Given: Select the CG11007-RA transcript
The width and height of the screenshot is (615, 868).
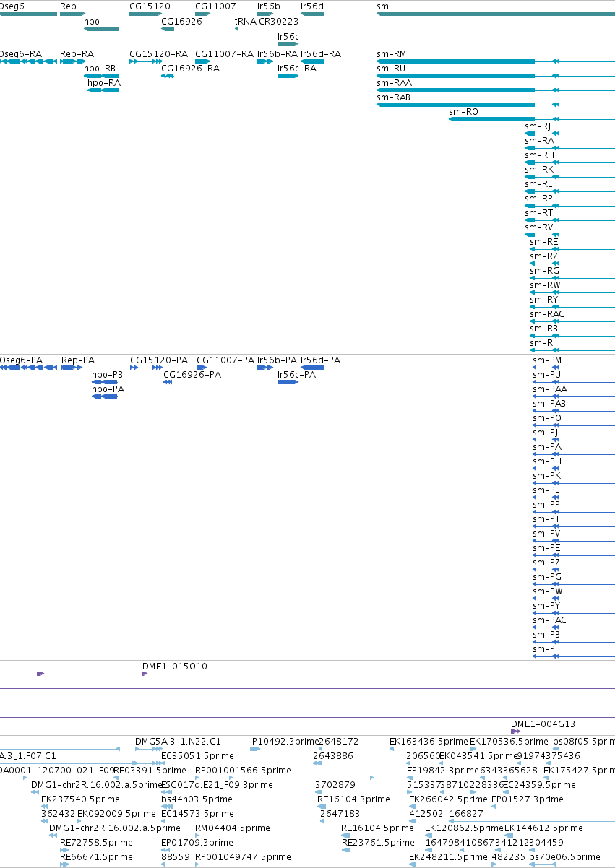Looking at the screenshot, I should pos(202,61).
